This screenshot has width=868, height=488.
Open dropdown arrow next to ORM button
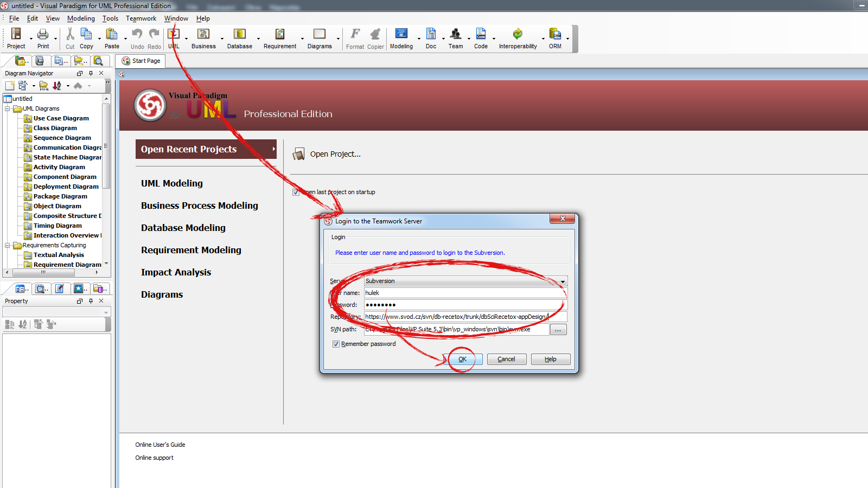[x=568, y=38]
